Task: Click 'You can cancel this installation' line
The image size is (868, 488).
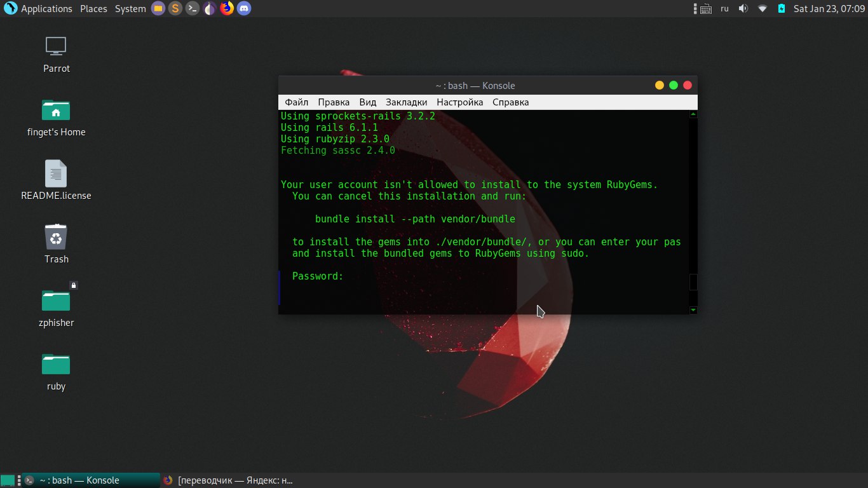Action: (409, 196)
